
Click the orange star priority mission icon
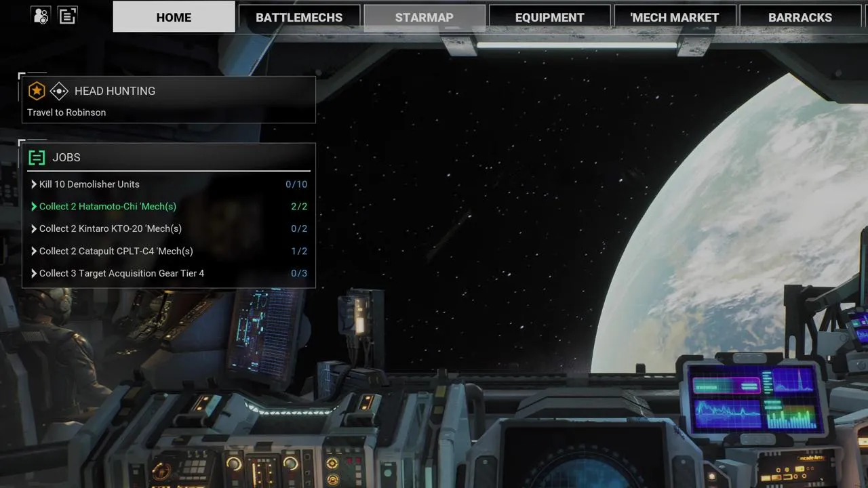coord(37,91)
